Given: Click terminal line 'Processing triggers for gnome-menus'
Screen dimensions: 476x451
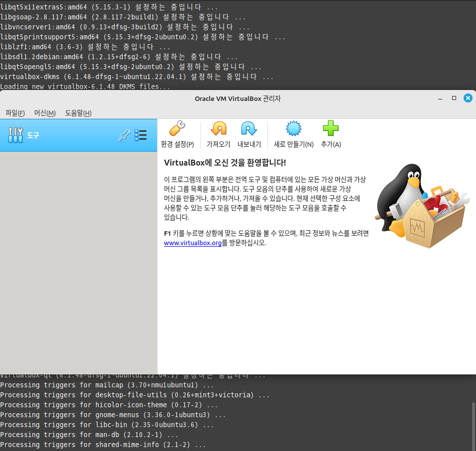Looking at the screenshot, I should (x=113, y=415).
